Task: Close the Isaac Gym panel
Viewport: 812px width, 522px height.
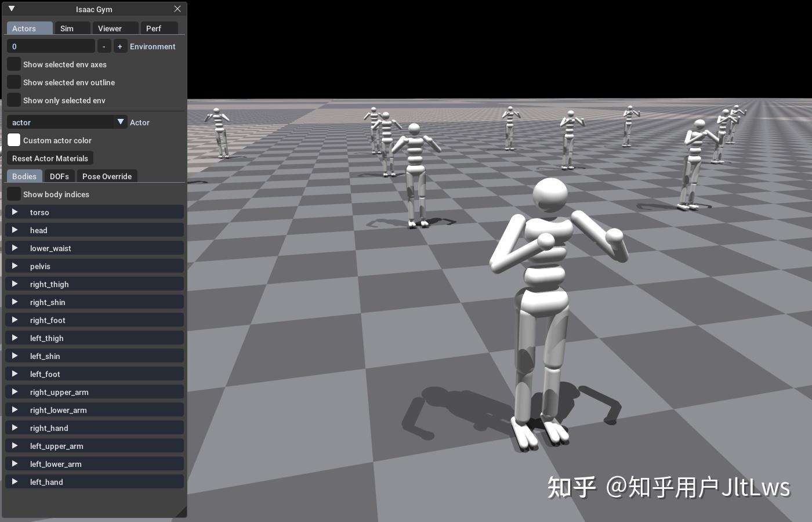Action: pos(177,9)
